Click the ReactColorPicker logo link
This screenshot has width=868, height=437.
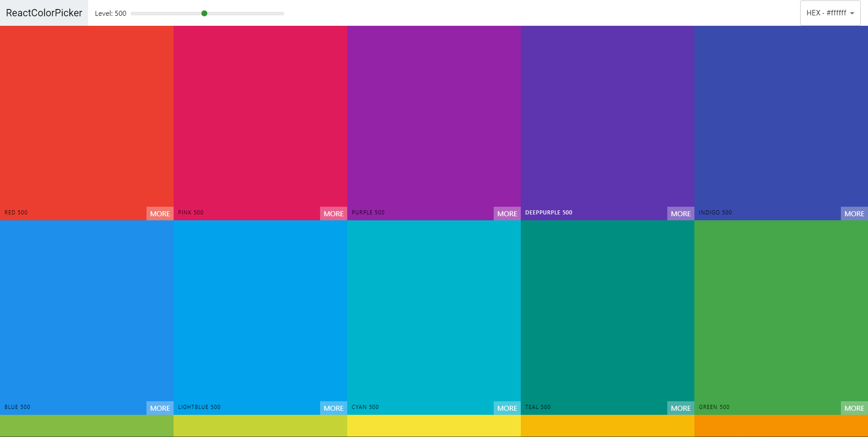[x=44, y=13]
